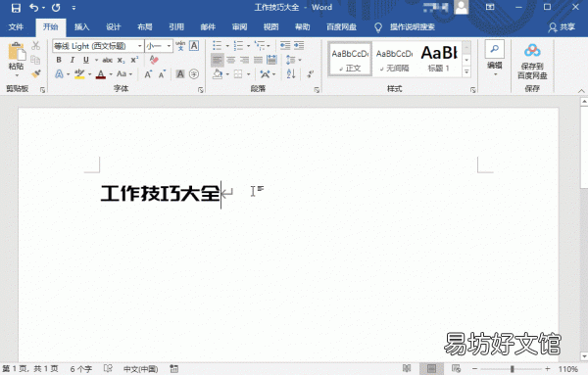This screenshot has width=588, height=375.
Task: Apply the red font color
Action: [x=101, y=74]
